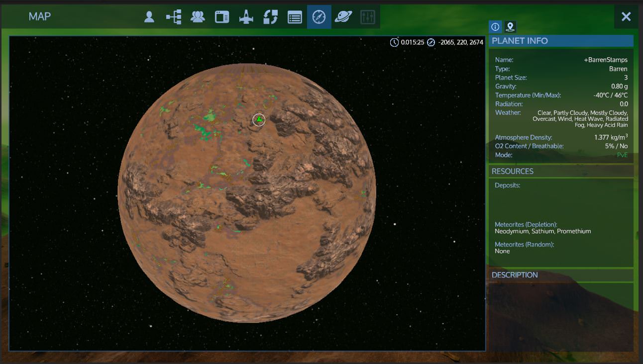Open the Faction group icon
Image resolution: width=643 pixels, height=364 pixels.
198,17
